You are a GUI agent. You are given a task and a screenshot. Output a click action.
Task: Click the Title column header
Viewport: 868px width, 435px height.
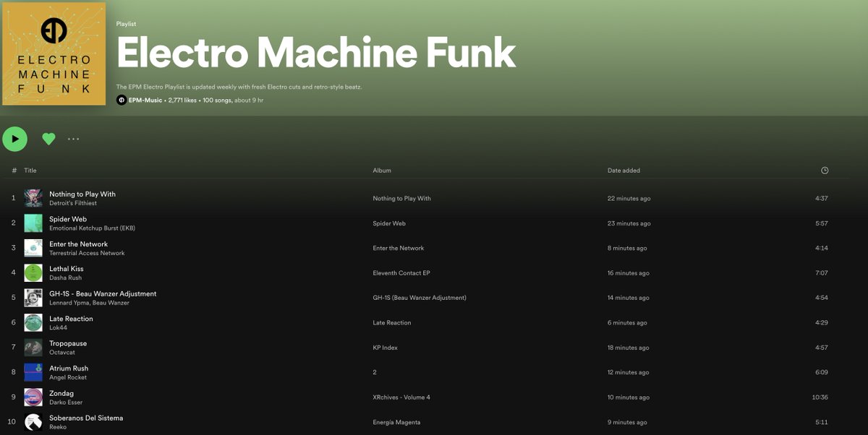[30, 171]
